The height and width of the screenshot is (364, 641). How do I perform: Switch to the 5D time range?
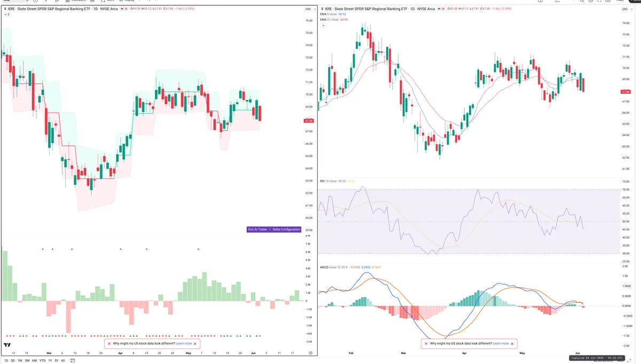(x=13, y=361)
